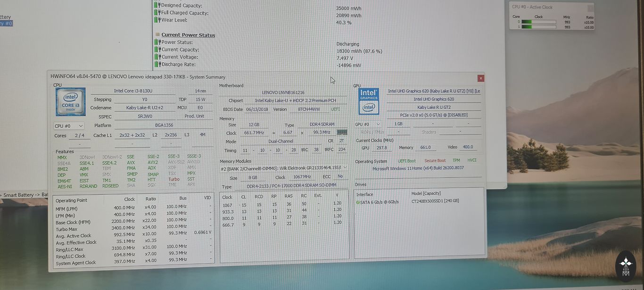Image resolution: width=644 pixels, height=290 pixels.
Task: Click the Turbo feature flag
Action: [x=173, y=179]
